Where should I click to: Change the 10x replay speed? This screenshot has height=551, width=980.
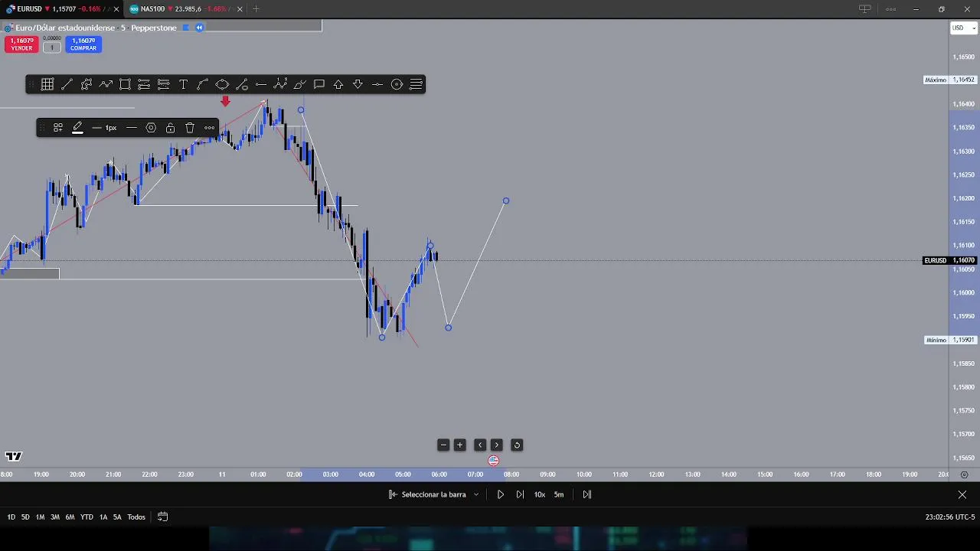pos(540,494)
